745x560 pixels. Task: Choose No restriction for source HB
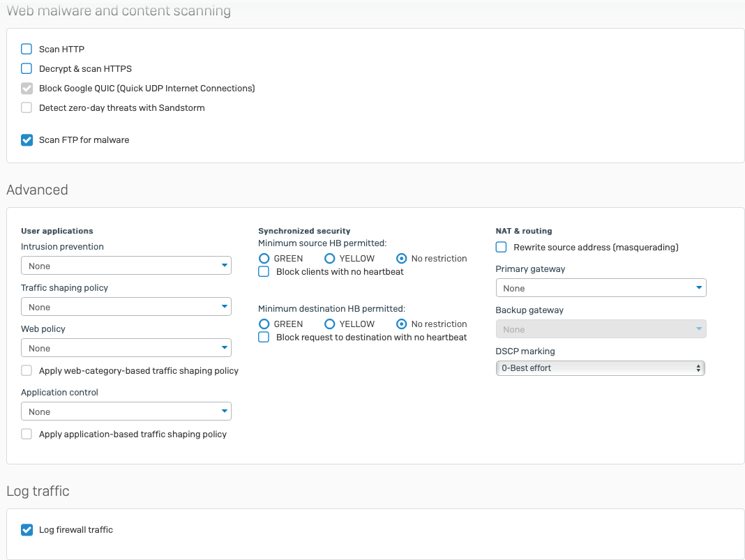(402, 259)
